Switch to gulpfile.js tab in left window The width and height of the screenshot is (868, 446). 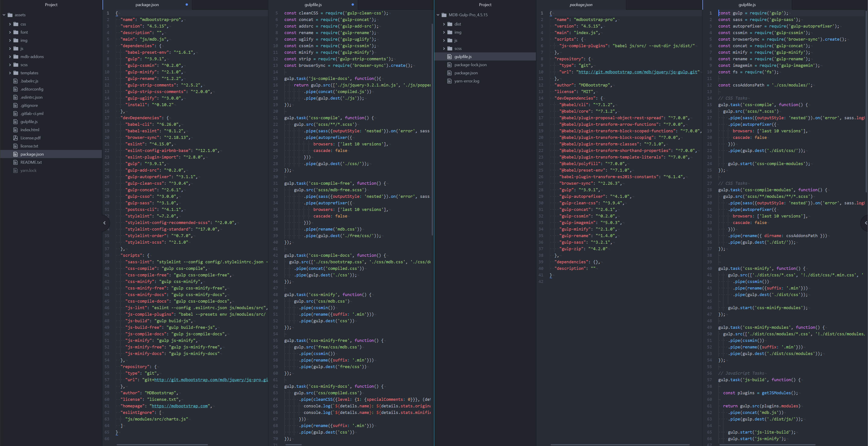[x=313, y=5]
